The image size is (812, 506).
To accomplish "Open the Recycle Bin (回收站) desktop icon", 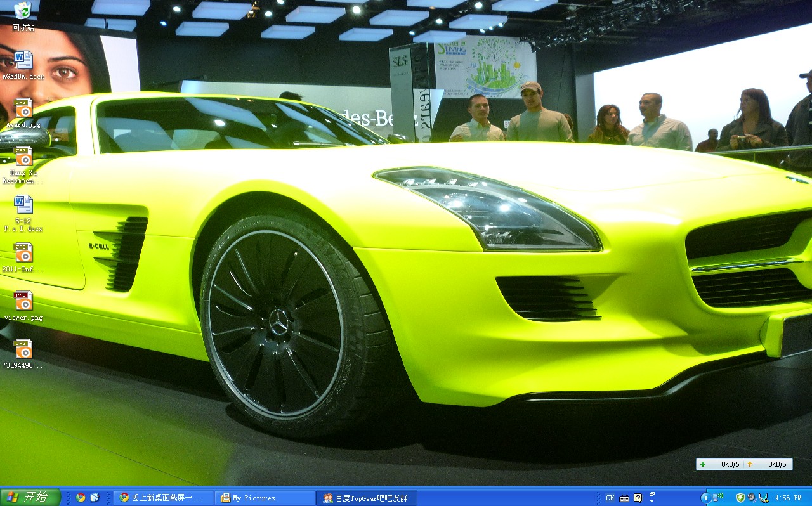I will tap(23, 16).
